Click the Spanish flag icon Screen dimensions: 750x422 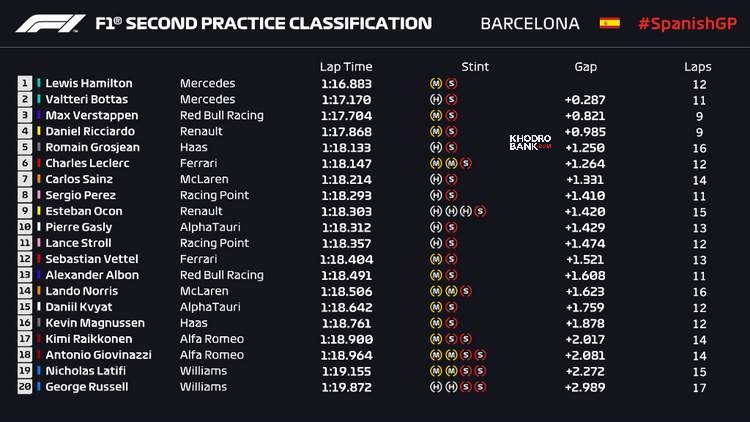click(x=609, y=23)
